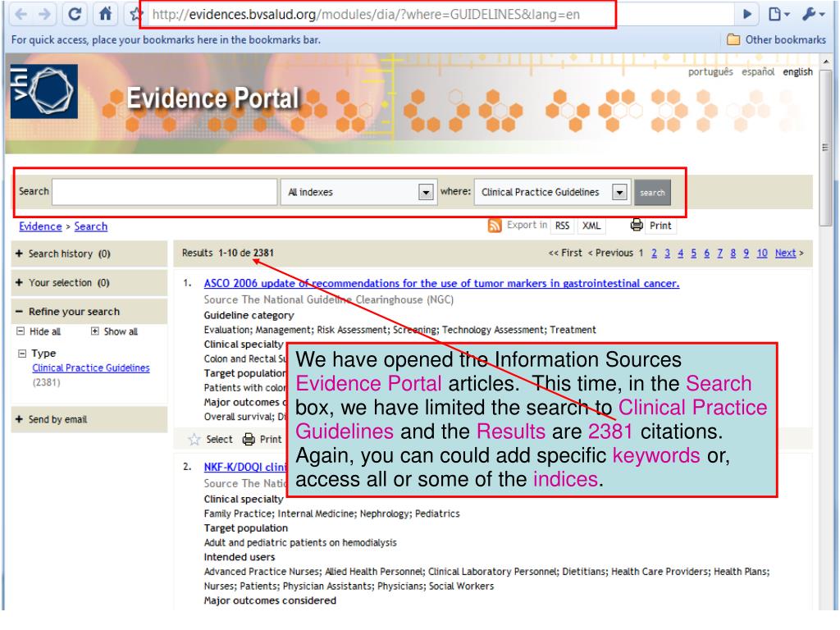Click Hide all filters
The height and width of the screenshot is (630, 840).
click(39, 331)
